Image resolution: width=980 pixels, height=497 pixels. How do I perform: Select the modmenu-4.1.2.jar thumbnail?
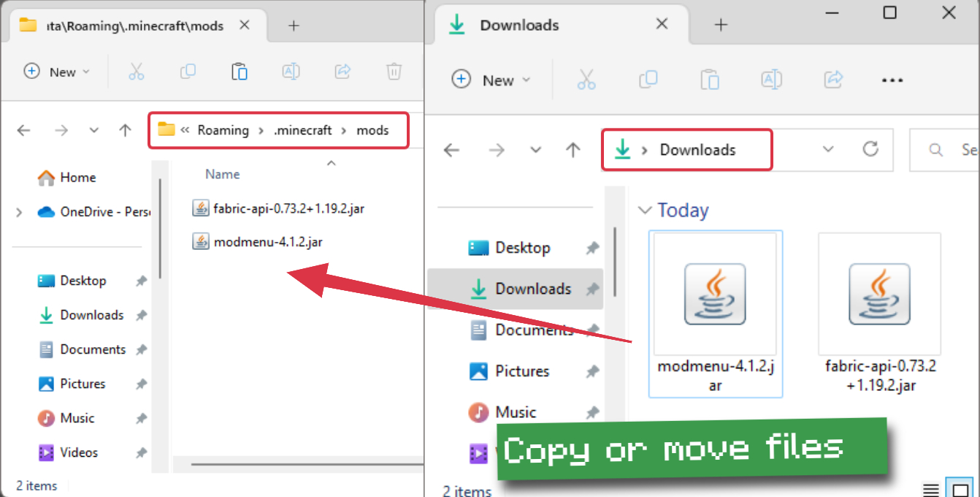click(x=715, y=292)
